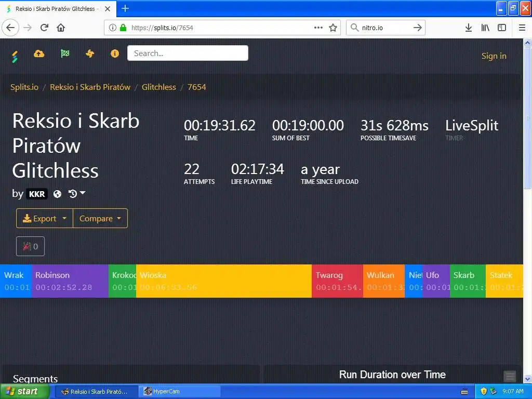This screenshot has height=399, width=532.
Task: Open the downloads icon
Action: [x=469, y=28]
